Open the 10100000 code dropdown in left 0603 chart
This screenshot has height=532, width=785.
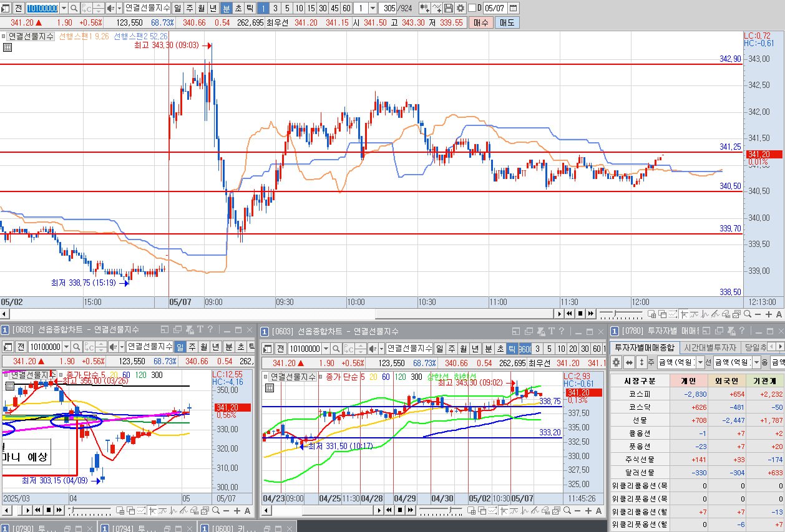pos(66,347)
